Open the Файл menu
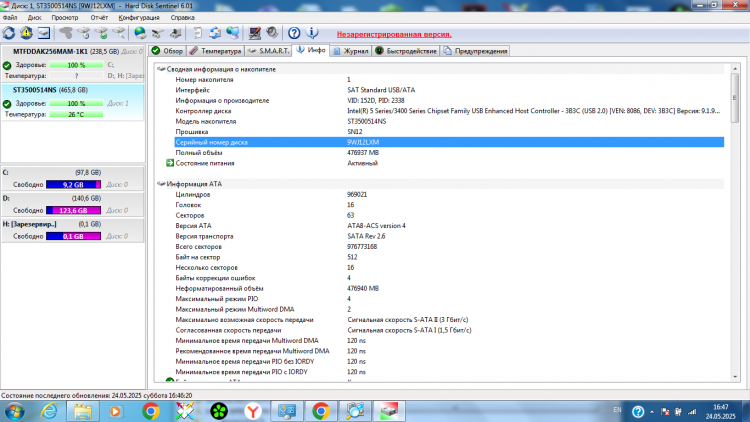Image resolution: width=750 pixels, height=422 pixels. tap(10, 18)
